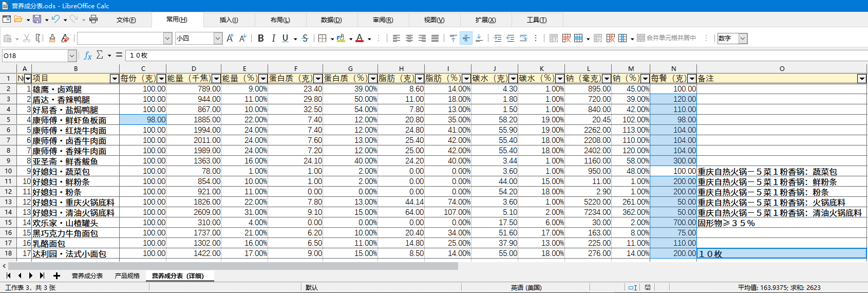Open the font color palette dropdown arrow

click(x=369, y=39)
